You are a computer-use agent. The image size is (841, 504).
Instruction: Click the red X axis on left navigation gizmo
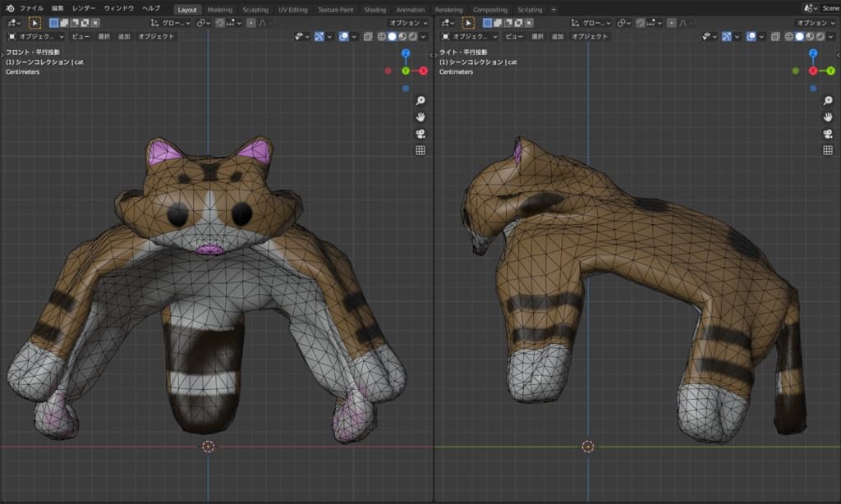coord(424,71)
